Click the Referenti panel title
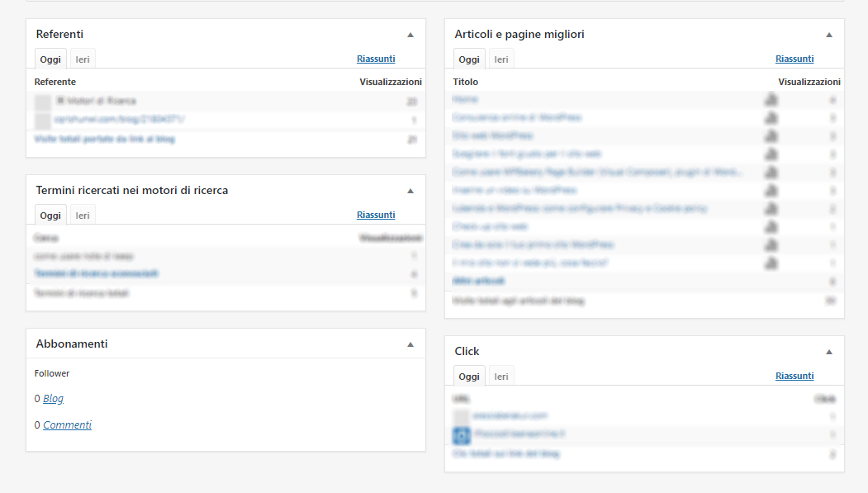The image size is (868, 493). coord(59,35)
